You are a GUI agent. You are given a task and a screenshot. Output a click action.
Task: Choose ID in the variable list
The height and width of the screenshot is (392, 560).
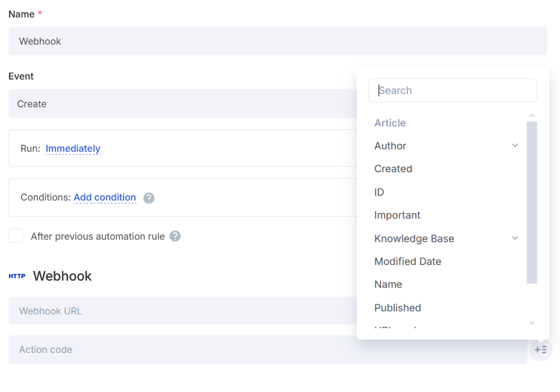(x=379, y=192)
